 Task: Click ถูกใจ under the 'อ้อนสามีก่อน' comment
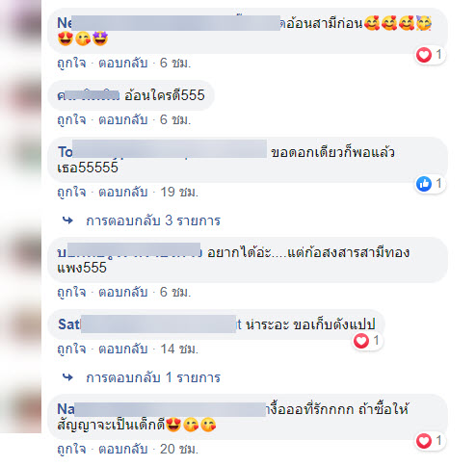click(71, 64)
